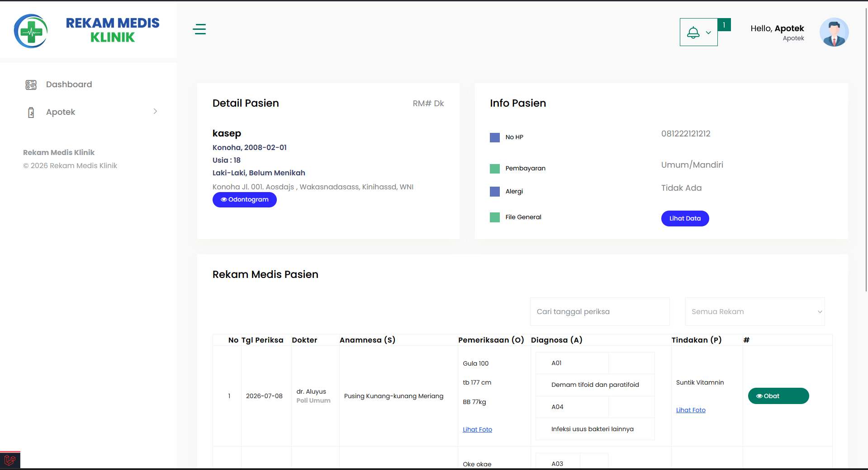Click the phone number 081222121212
Screen dimensions: 868x470
[686, 134]
